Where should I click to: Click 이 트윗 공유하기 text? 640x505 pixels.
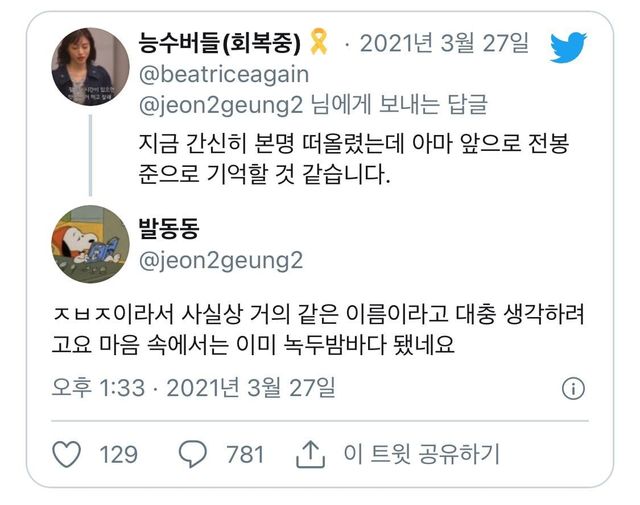[420, 454]
